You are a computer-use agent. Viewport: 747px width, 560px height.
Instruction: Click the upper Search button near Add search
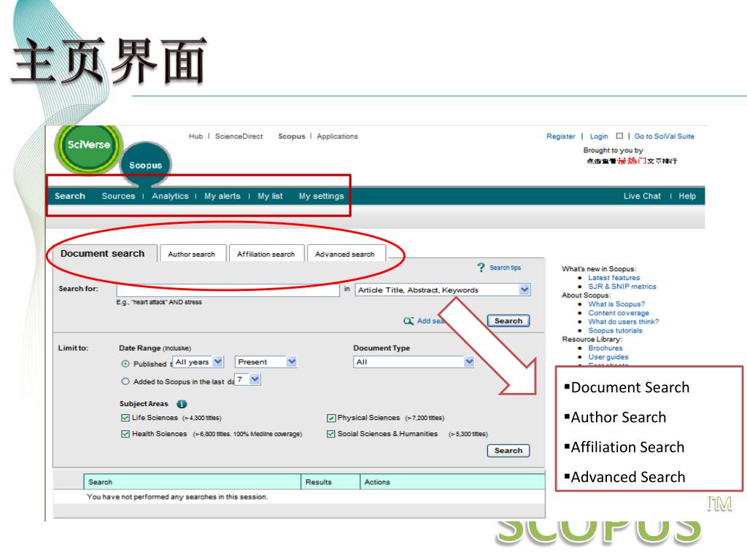(508, 321)
